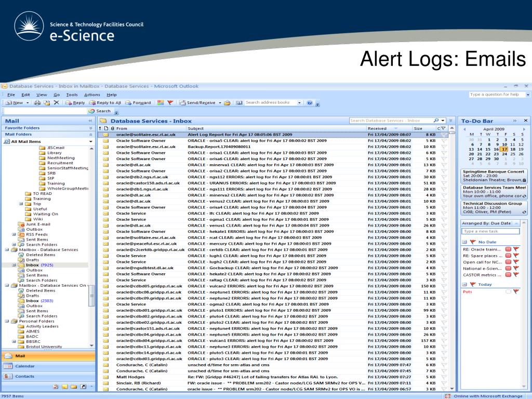Click the 'Type a new task' field

[x=486, y=231]
